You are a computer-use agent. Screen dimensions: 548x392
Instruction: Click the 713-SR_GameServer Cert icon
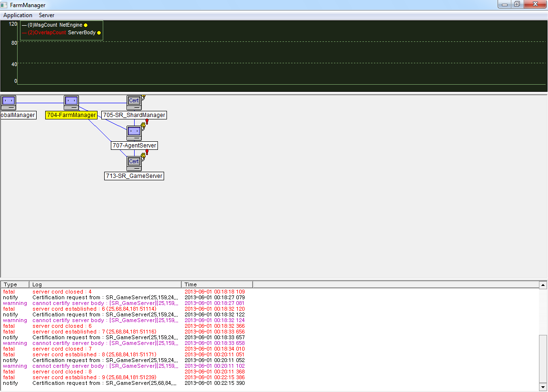click(x=134, y=163)
